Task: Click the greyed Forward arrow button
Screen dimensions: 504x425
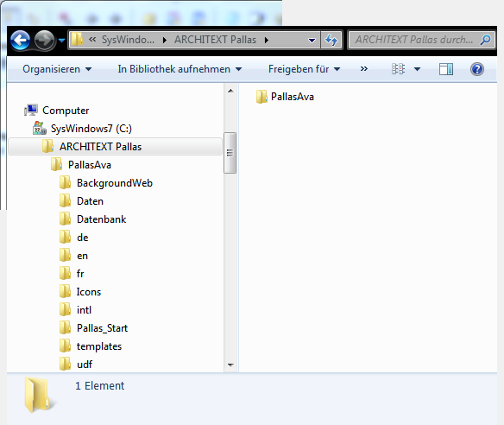Action: pos(44,41)
